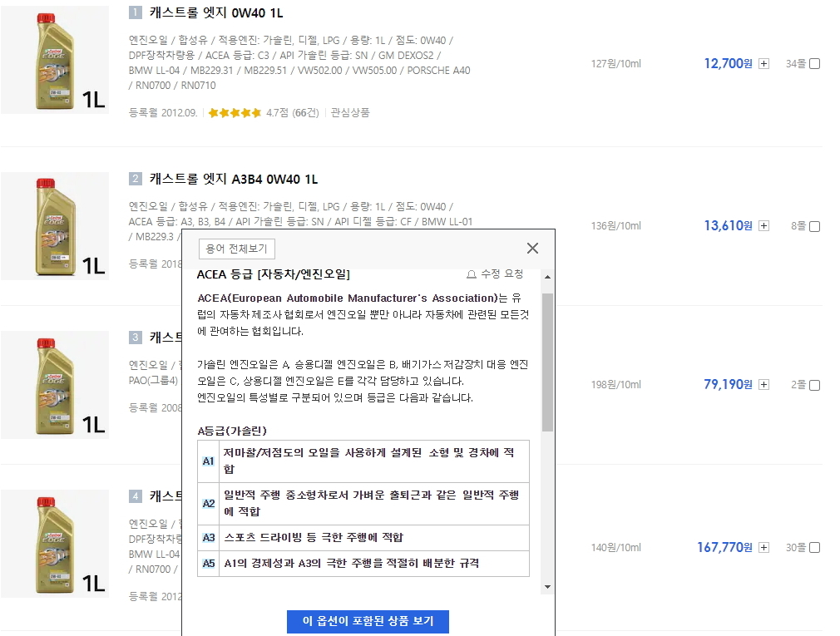Image resolution: width=840 pixels, height=636 pixels.
Task: Check the compare box beside 30몰
Action: pyautogui.click(x=815, y=547)
